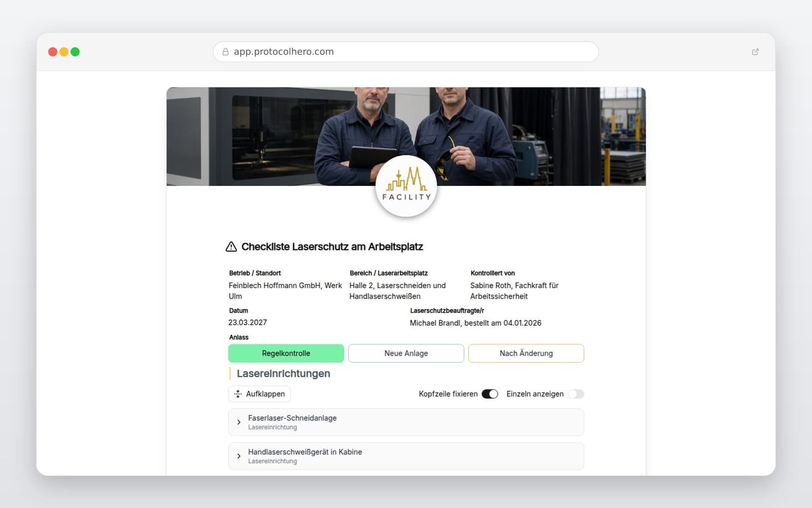Click the Laserschutzbeauftragte/r label
Image resolution: width=812 pixels, height=508 pixels.
coord(447,310)
